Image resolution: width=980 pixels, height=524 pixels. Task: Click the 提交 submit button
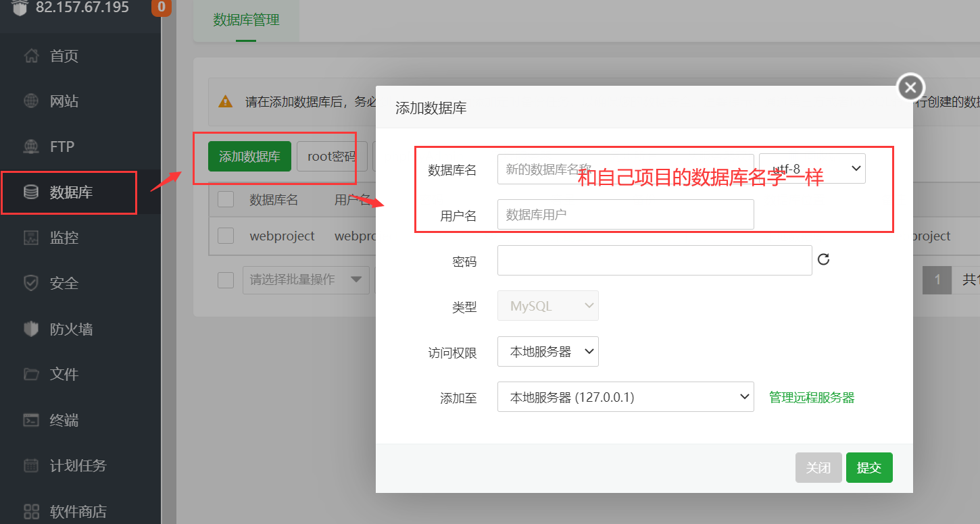pos(869,467)
